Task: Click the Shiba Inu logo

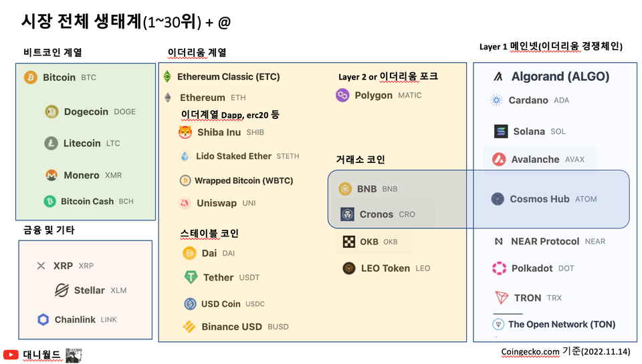Action: 185,132
